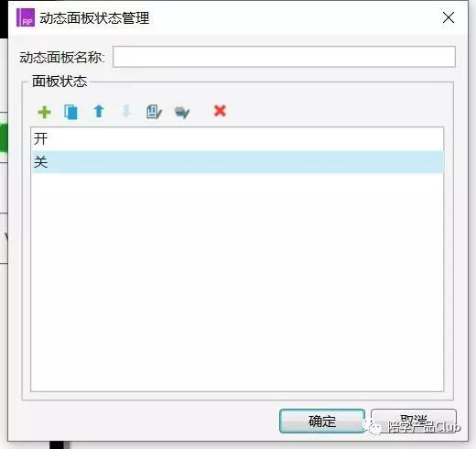This screenshot has width=476, height=449.
Task: Click the greyed-out move down arrow
Action: pyautogui.click(x=126, y=112)
